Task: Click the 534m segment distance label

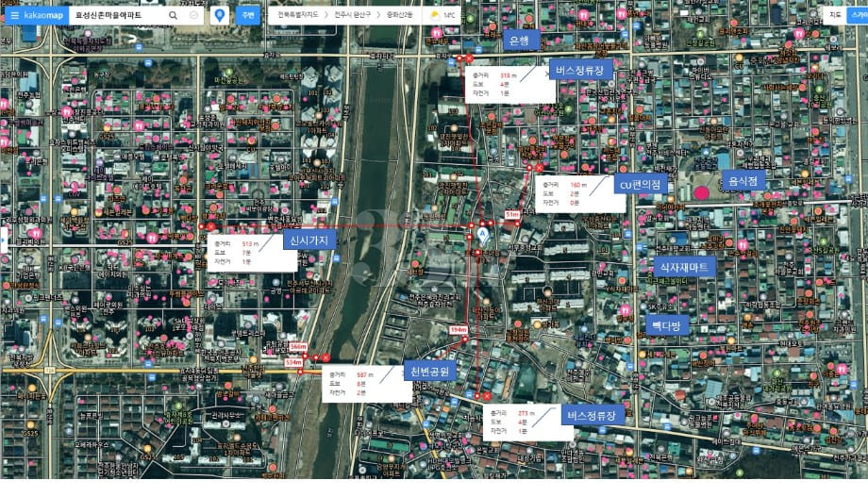Action: click(293, 362)
